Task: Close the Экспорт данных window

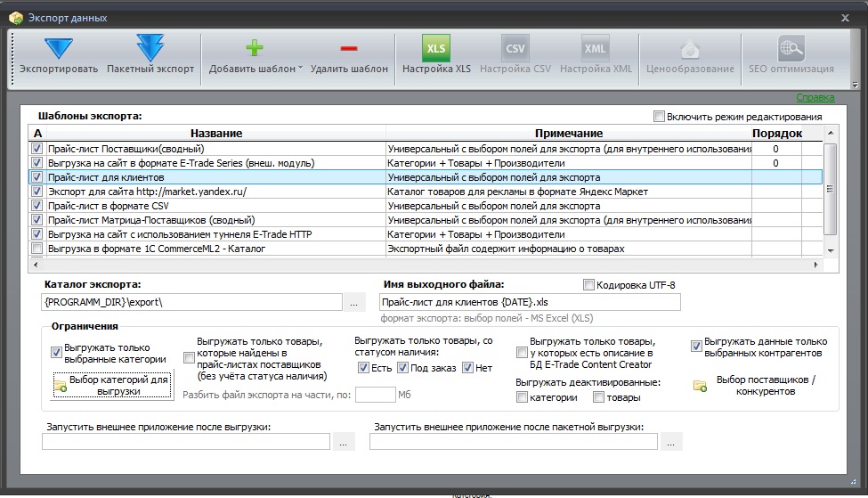Action: coord(845,18)
